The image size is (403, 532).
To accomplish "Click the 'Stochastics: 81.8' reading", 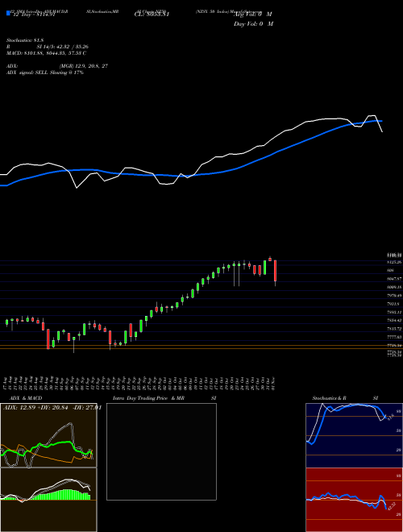I will point(26,40).
